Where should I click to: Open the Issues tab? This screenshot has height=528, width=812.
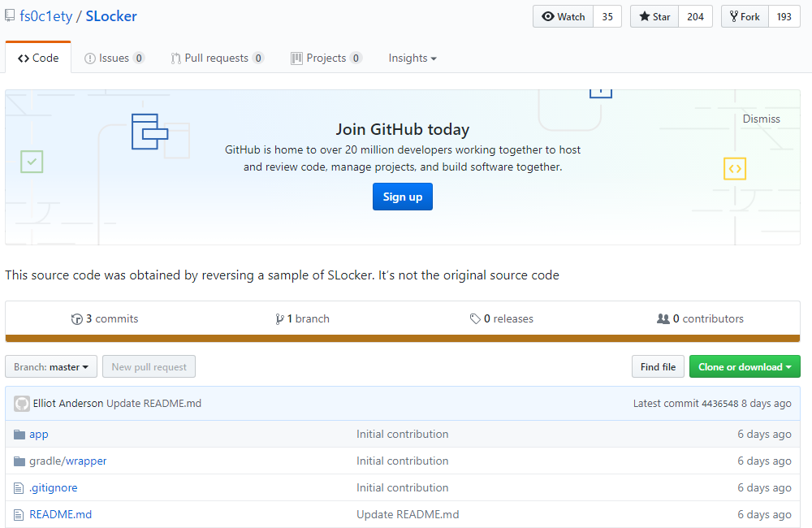(114, 58)
